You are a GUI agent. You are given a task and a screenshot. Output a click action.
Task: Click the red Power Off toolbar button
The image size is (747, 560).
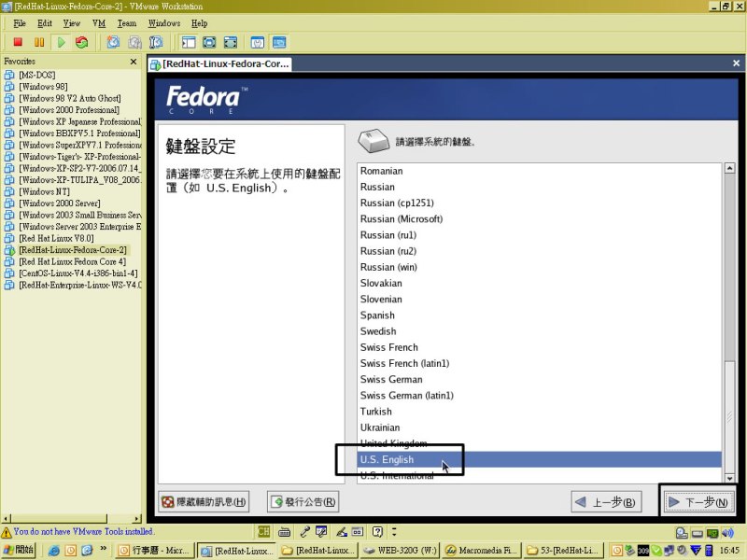coord(18,42)
